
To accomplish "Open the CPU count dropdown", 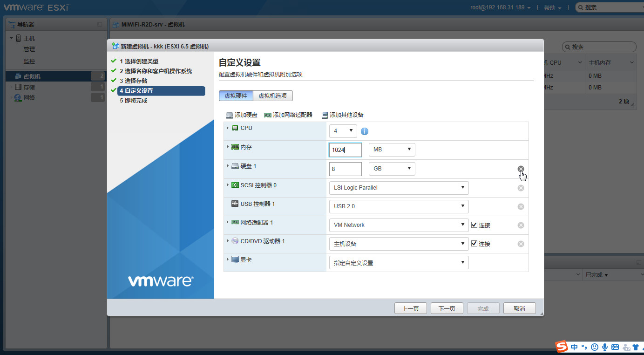I will tap(343, 131).
